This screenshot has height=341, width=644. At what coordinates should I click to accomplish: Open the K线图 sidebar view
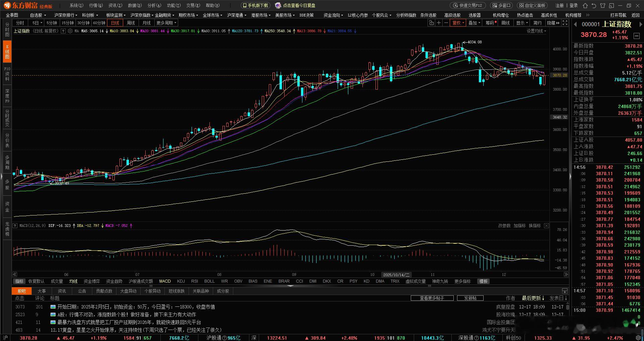[x=7, y=52]
